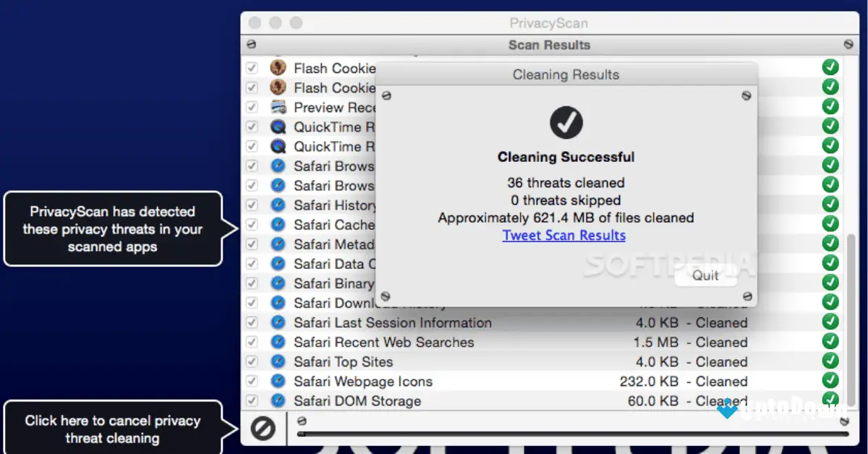Screen dimensions: 868x454
Task: Click the QuickTime icon in the results list
Action: (278, 127)
